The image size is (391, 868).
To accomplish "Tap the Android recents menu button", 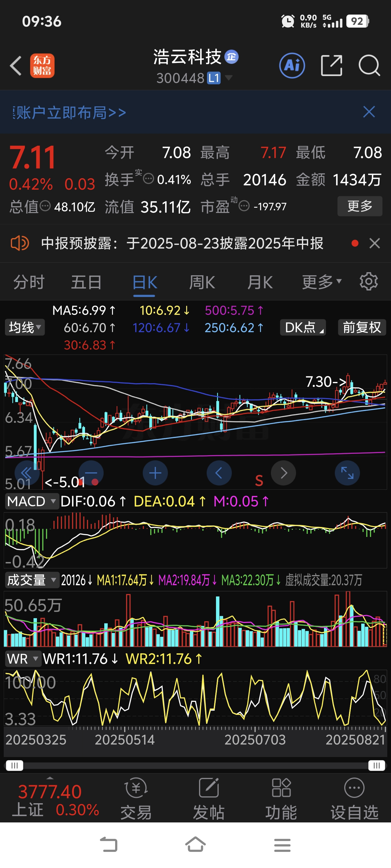I will click(x=282, y=845).
